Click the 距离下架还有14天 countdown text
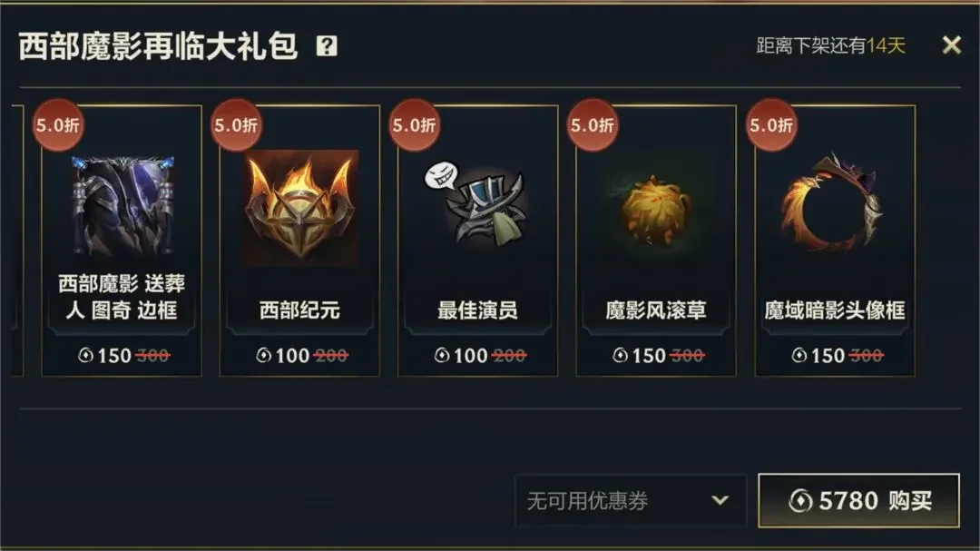The width and height of the screenshot is (980, 551). [830, 45]
